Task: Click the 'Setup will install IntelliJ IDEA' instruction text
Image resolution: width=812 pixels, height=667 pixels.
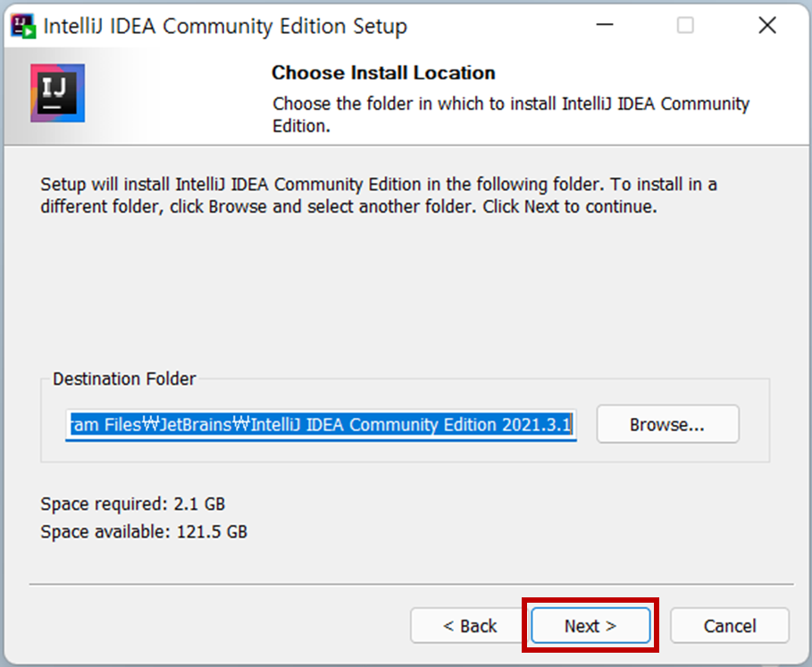Action: [379, 195]
